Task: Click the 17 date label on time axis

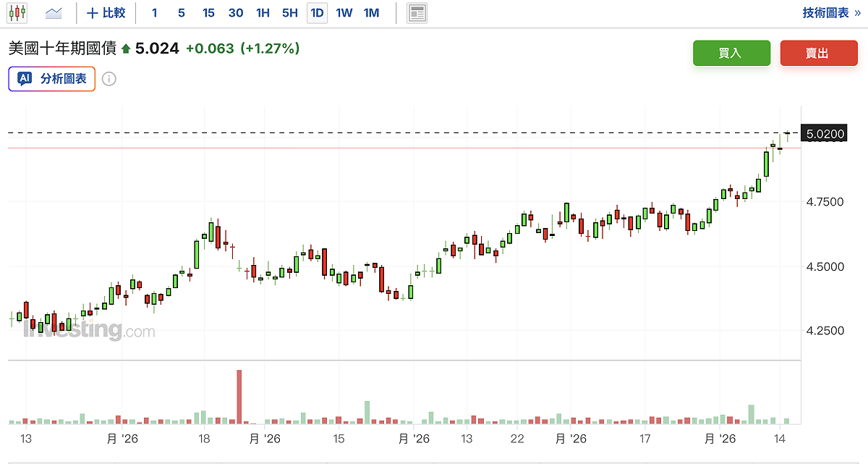Action: point(645,439)
